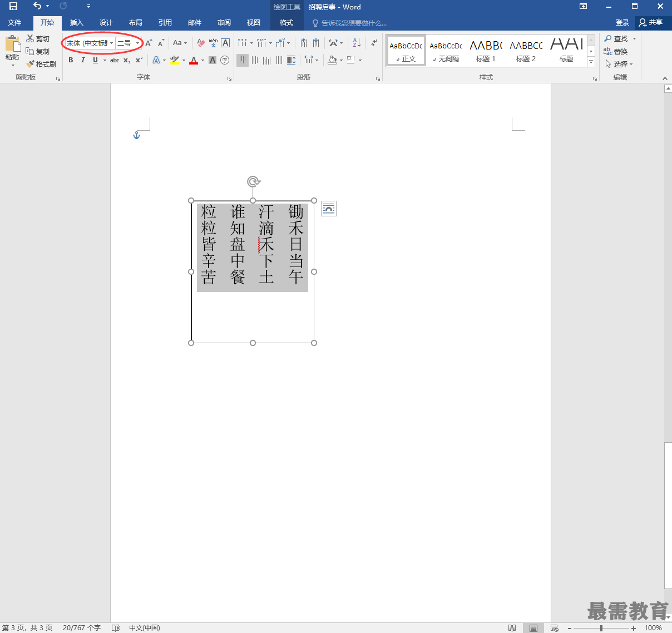Viewport: 672px width, 633px height.
Task: Switch to the Layout (布局) tab
Action: (135, 23)
